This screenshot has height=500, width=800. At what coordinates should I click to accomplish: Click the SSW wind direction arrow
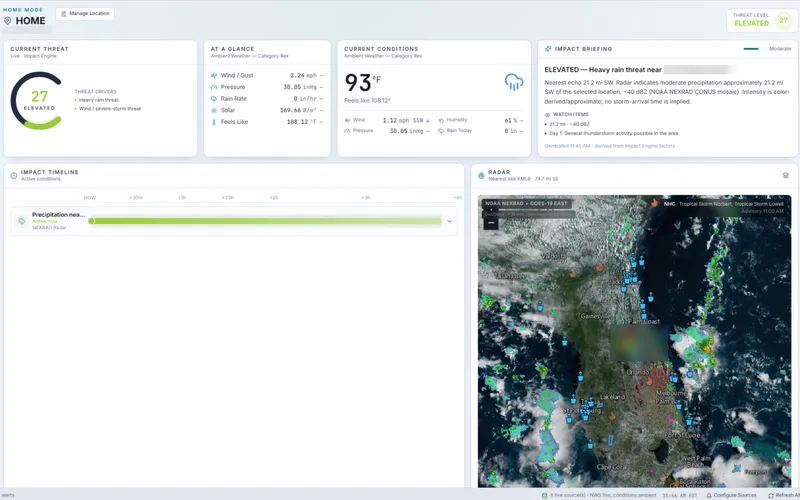coord(428,120)
